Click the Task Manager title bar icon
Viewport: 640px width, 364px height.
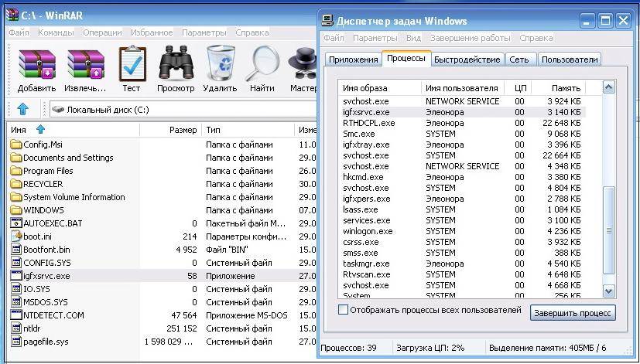(327, 20)
